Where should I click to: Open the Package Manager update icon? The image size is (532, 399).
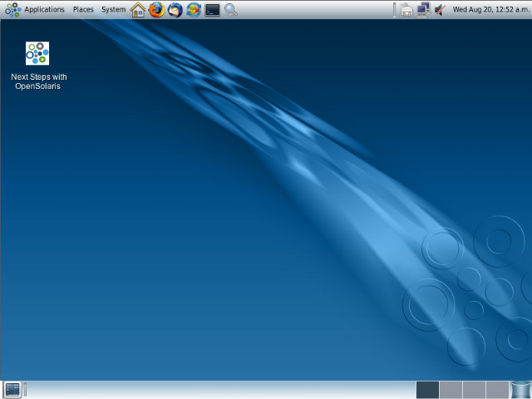[x=194, y=9]
